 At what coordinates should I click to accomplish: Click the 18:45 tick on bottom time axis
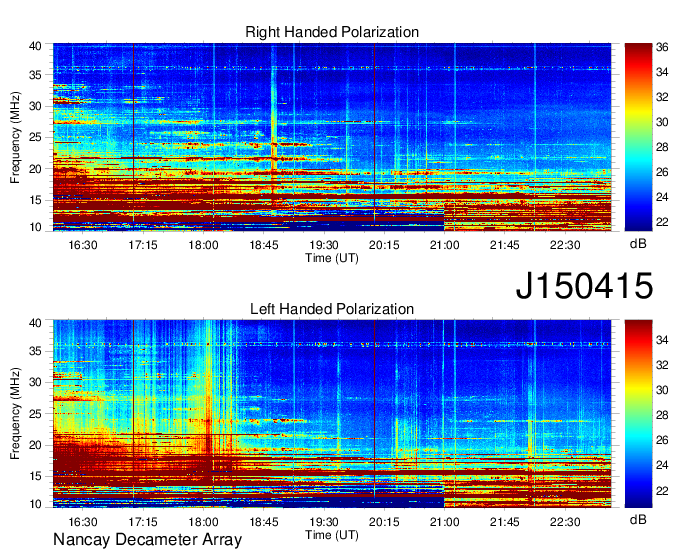(264, 522)
